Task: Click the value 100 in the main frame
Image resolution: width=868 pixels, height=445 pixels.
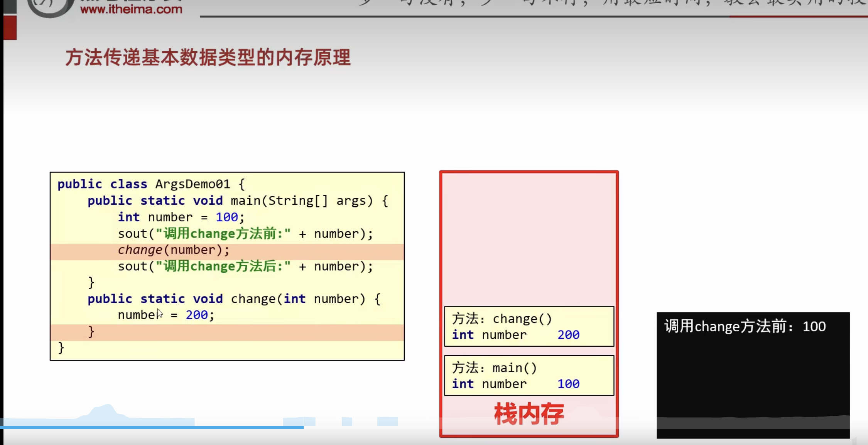Action: pos(568,384)
